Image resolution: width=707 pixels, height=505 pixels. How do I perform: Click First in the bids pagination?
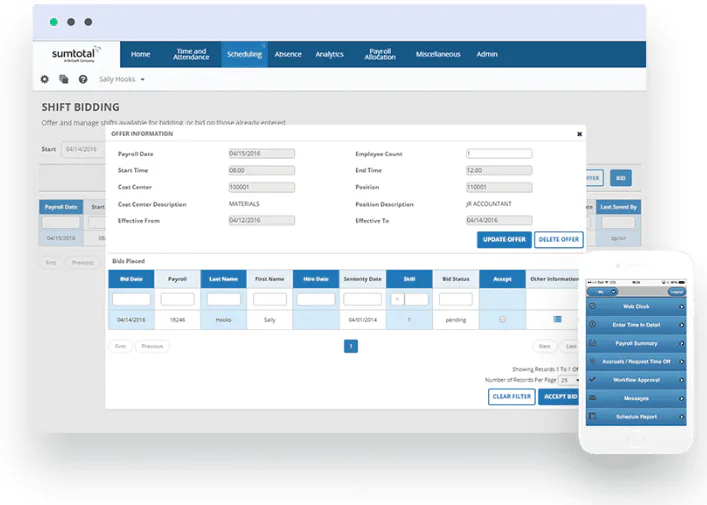point(120,346)
